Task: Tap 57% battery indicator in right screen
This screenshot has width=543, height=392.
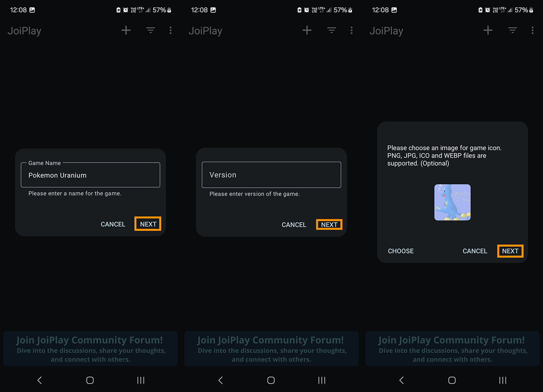Action: (525, 10)
